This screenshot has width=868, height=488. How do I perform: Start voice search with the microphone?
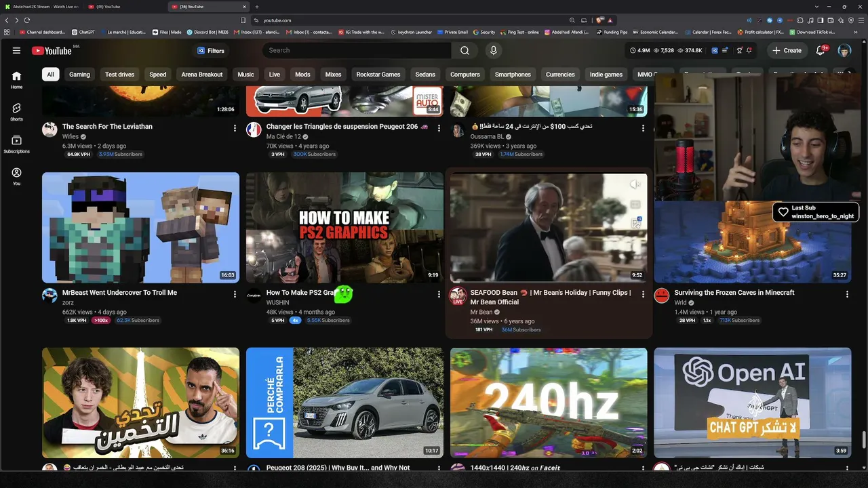click(494, 50)
